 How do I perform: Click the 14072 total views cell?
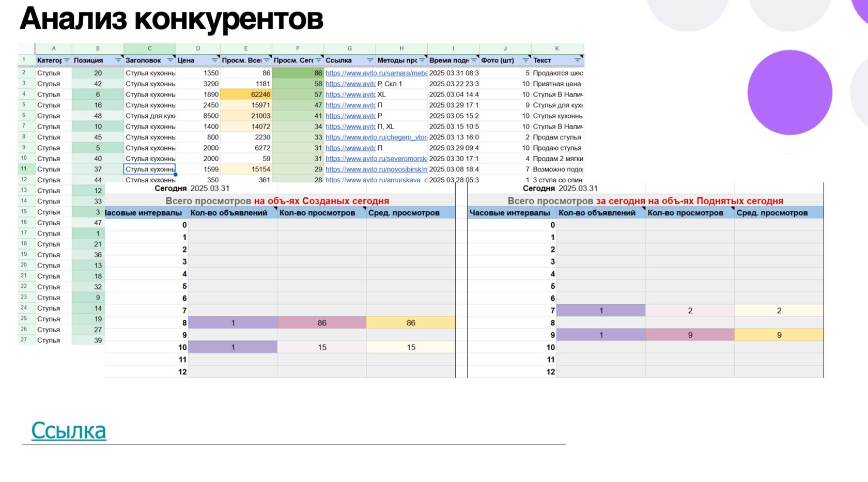(246, 127)
